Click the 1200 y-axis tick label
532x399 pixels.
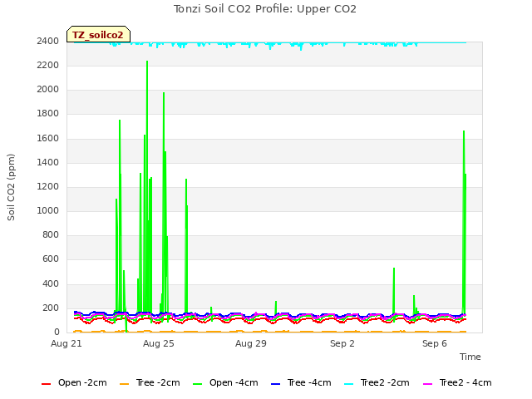[48, 186]
